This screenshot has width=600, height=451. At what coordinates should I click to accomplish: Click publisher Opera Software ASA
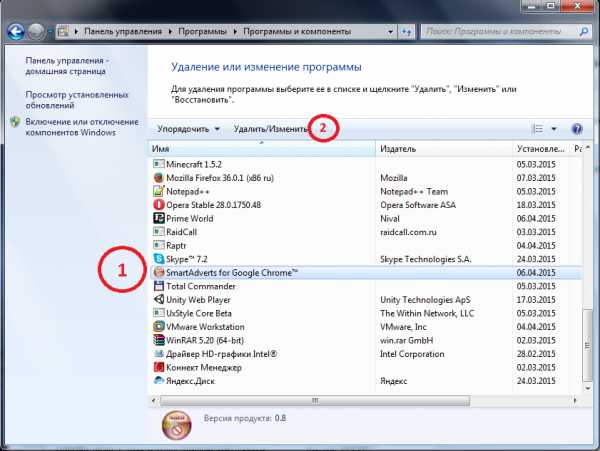click(418, 205)
